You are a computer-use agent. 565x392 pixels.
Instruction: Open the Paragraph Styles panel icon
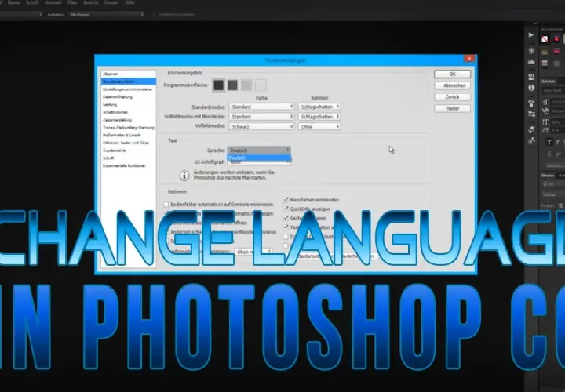tap(531, 129)
